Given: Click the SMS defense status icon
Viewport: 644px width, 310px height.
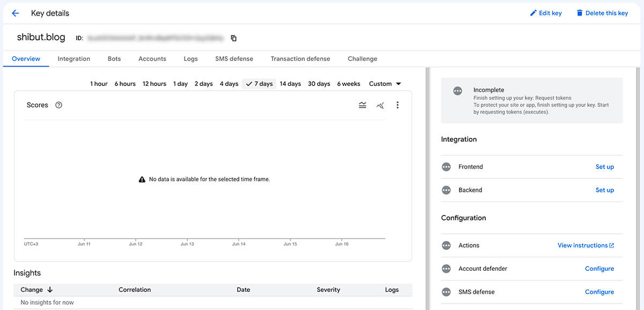Looking at the screenshot, I should click(446, 292).
